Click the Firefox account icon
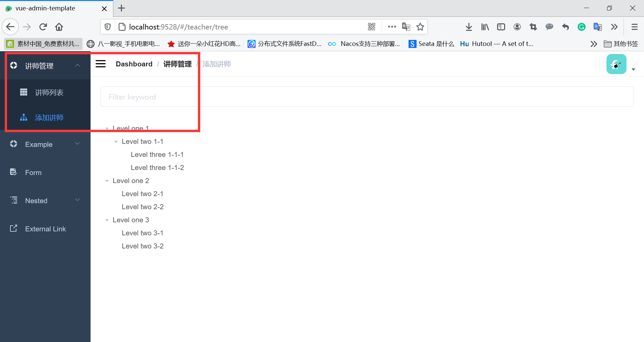The width and height of the screenshot is (644, 342). [517, 27]
